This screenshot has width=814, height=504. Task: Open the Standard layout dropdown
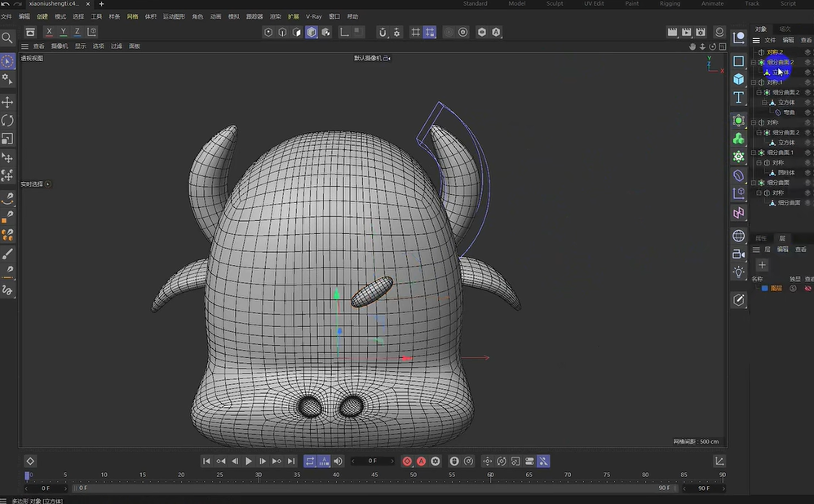(x=476, y=4)
